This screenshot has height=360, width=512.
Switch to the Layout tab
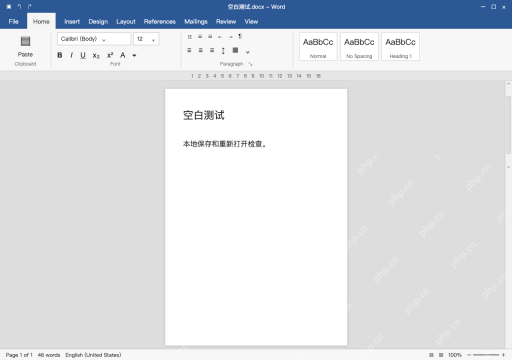126,22
